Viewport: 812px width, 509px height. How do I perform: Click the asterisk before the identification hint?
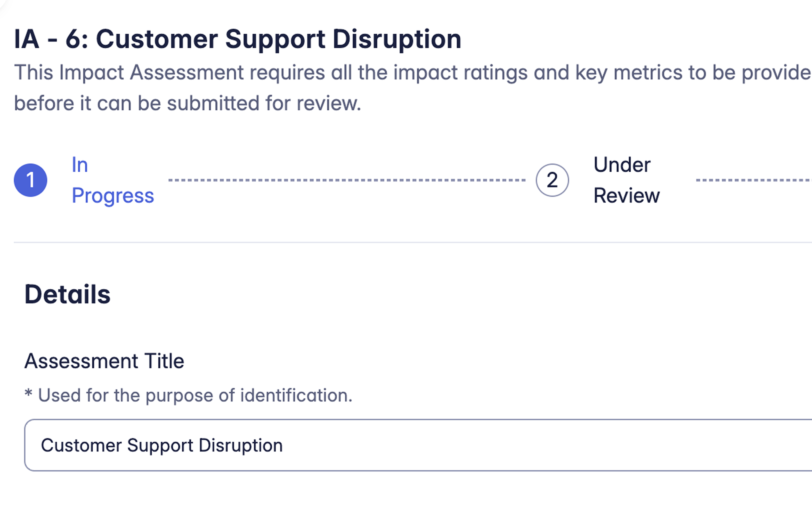point(28,393)
